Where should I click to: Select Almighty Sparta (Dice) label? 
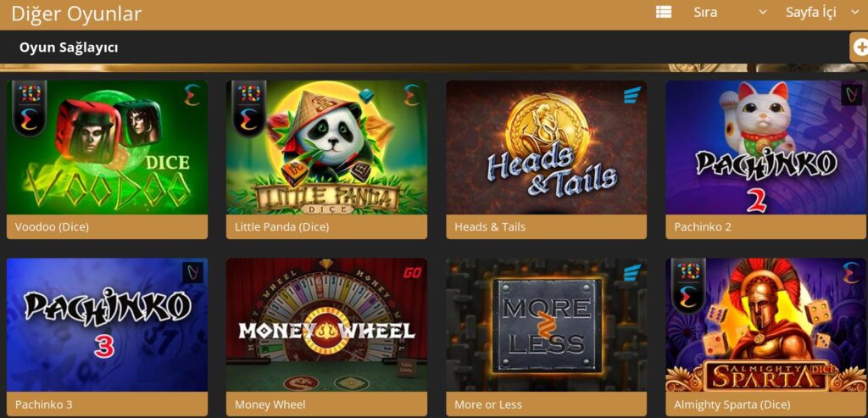click(732, 404)
